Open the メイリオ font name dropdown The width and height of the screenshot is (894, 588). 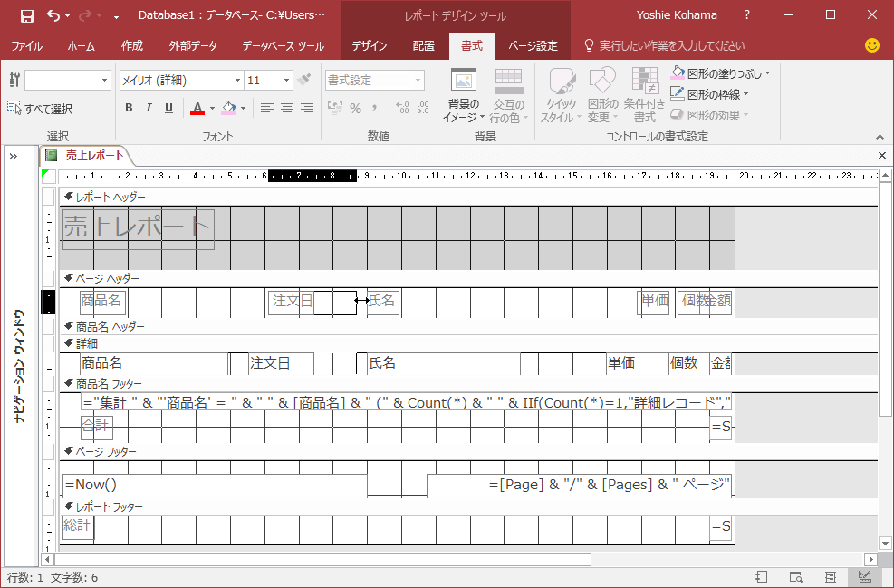pos(237,81)
